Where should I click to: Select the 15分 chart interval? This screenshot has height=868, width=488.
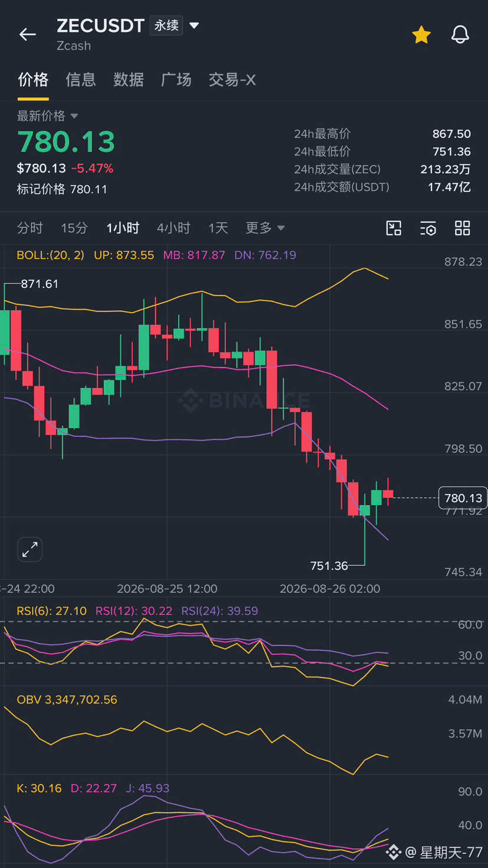[x=74, y=228]
